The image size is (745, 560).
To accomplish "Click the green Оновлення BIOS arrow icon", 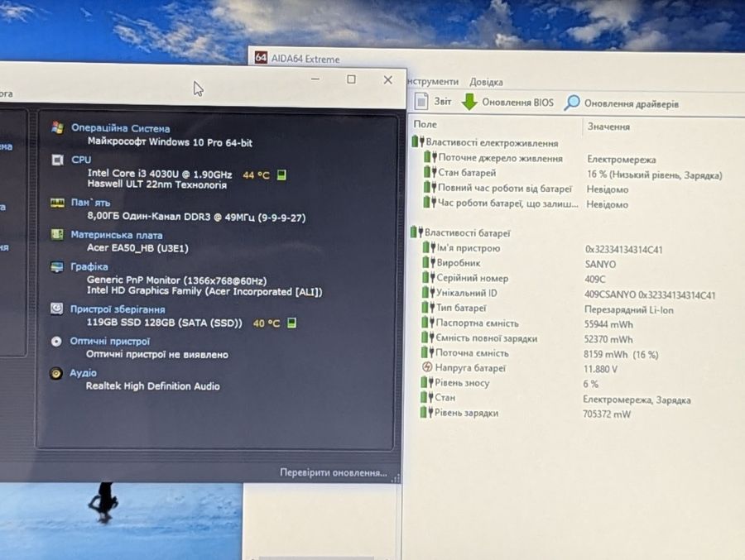I will tap(469, 102).
